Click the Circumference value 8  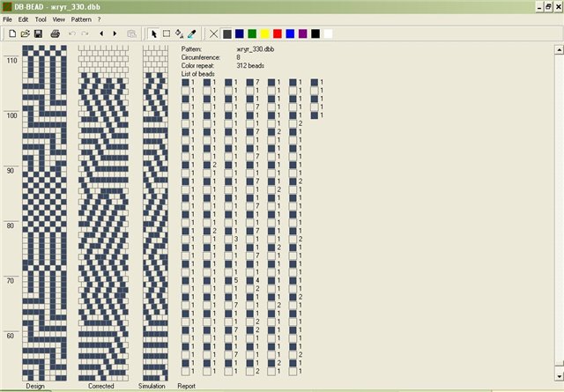click(x=238, y=57)
